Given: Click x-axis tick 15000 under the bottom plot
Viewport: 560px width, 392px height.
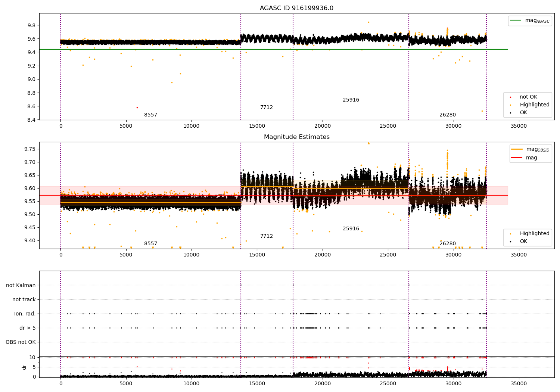Looking at the screenshot, I should 257,384.
